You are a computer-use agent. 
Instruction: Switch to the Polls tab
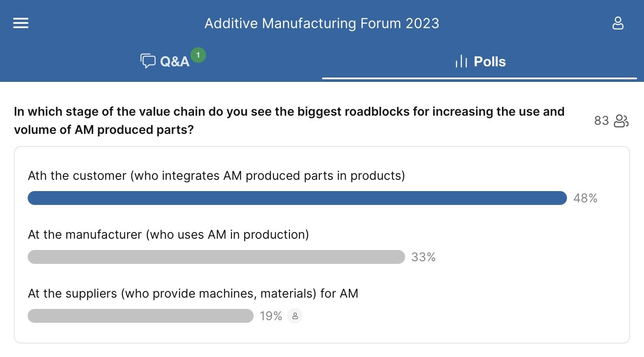tap(489, 62)
